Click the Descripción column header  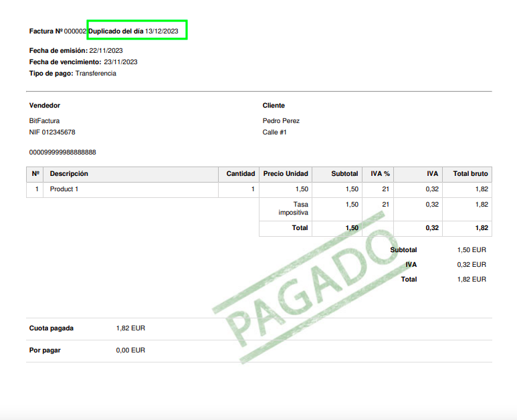(69, 174)
